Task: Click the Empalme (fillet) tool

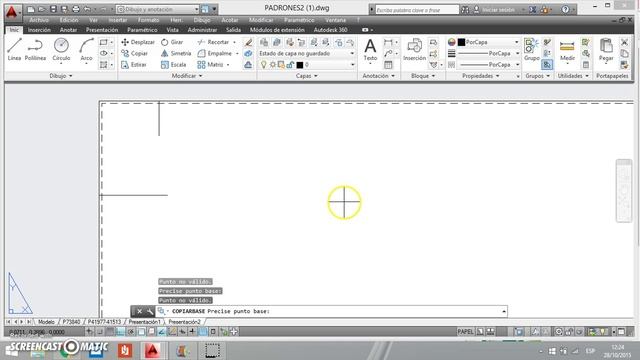Action: 215,53
